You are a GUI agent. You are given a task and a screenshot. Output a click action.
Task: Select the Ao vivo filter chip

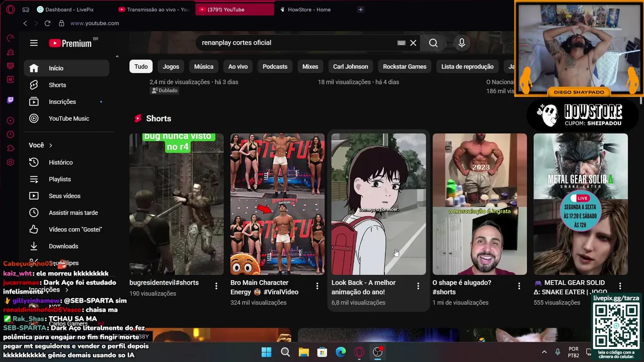238,66
